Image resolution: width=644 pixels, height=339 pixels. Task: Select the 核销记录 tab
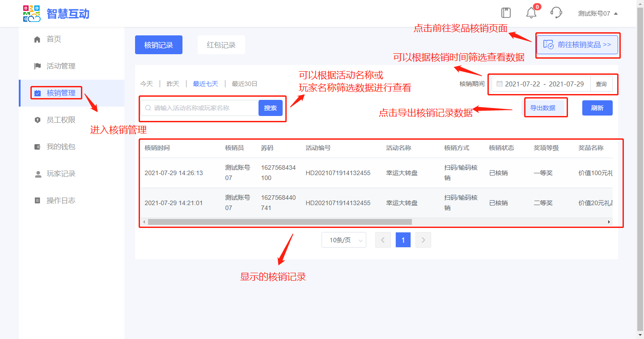click(158, 45)
